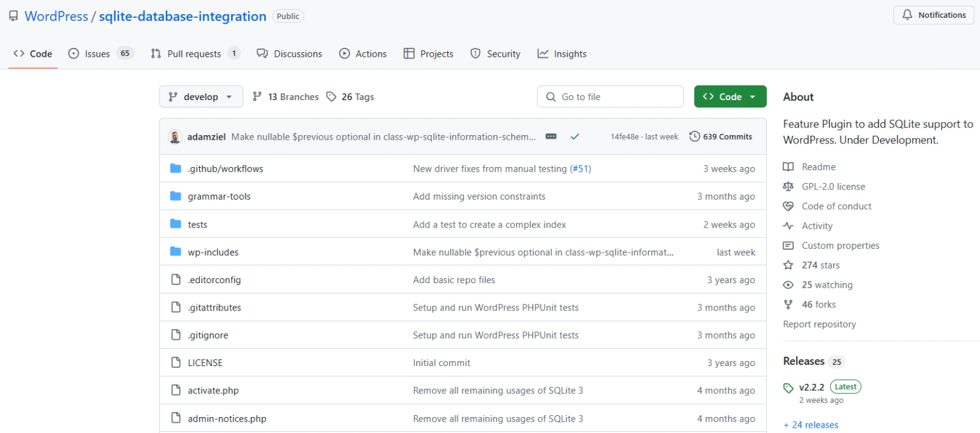Open the v2.2.2 release tag dropdown area
The height and width of the screenshot is (433, 980).
tap(811, 386)
